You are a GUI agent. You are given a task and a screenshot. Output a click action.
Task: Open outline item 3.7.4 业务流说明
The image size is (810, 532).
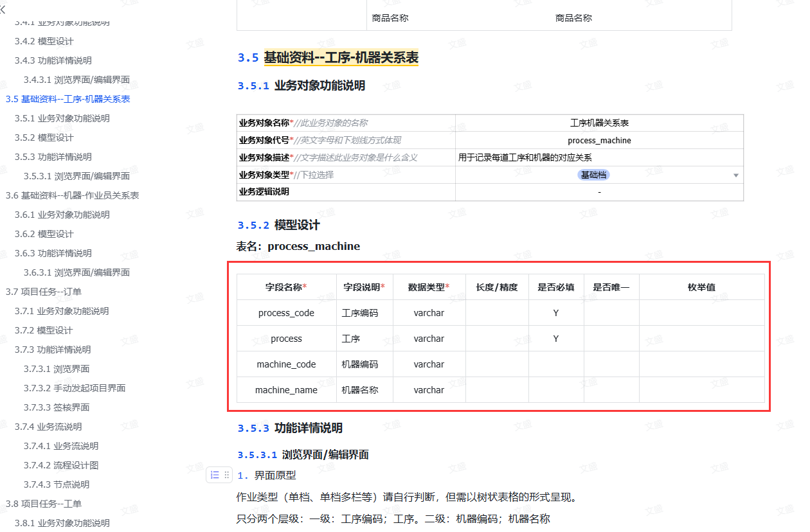[x=48, y=427]
